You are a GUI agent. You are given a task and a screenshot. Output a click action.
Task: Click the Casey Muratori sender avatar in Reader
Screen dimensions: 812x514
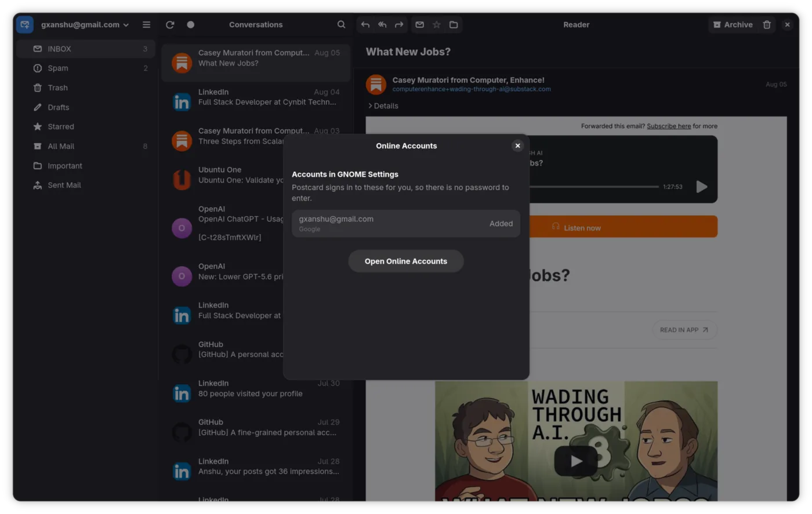(x=376, y=85)
